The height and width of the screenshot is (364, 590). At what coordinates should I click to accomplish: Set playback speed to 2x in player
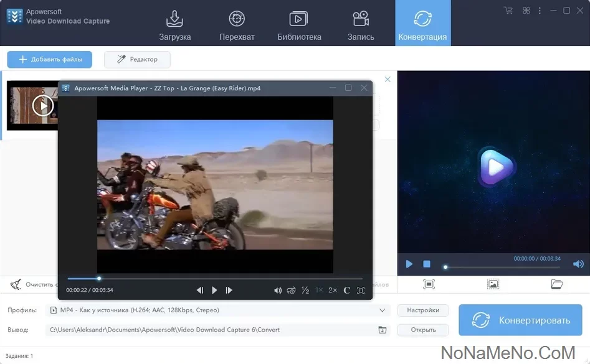click(x=333, y=290)
